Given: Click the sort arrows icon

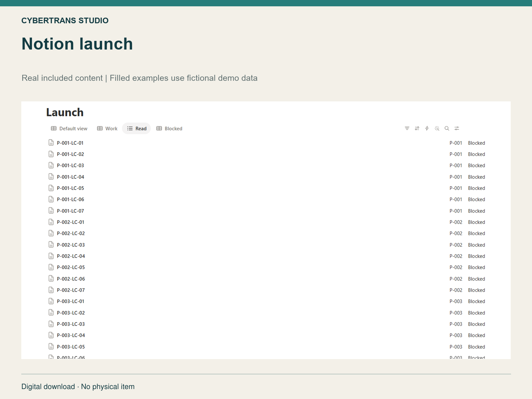Looking at the screenshot, I should tap(417, 128).
